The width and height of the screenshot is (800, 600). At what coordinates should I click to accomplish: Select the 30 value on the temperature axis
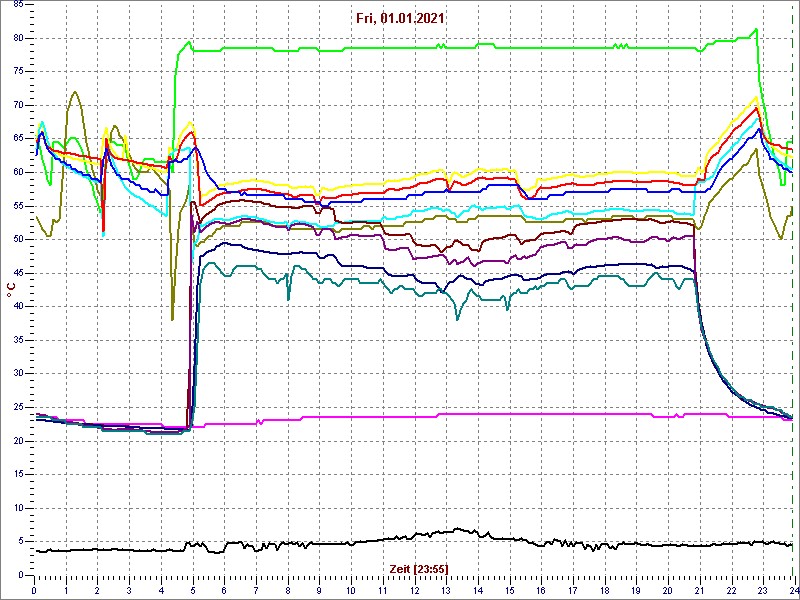tap(17, 374)
